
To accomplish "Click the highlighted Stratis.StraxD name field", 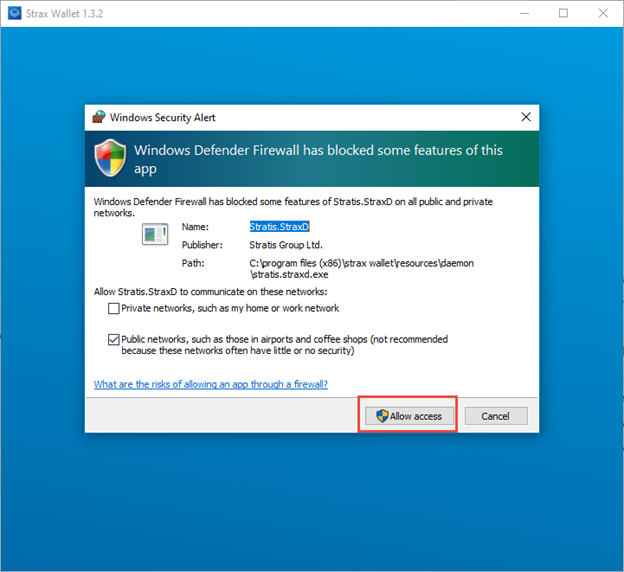I will (279, 226).
